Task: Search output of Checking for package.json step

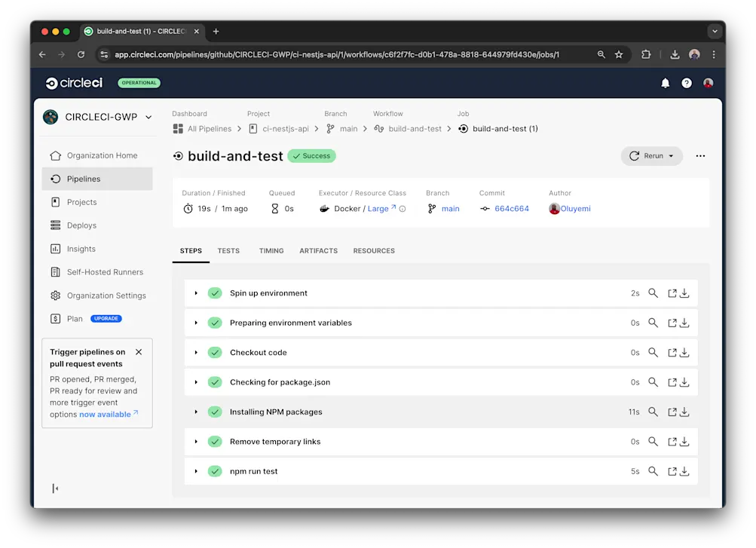Action: click(653, 382)
